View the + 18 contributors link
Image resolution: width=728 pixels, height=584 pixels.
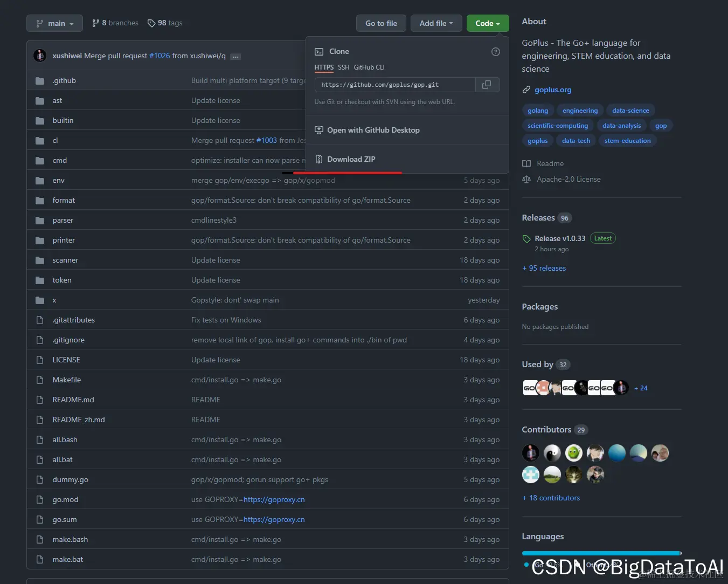coord(551,498)
